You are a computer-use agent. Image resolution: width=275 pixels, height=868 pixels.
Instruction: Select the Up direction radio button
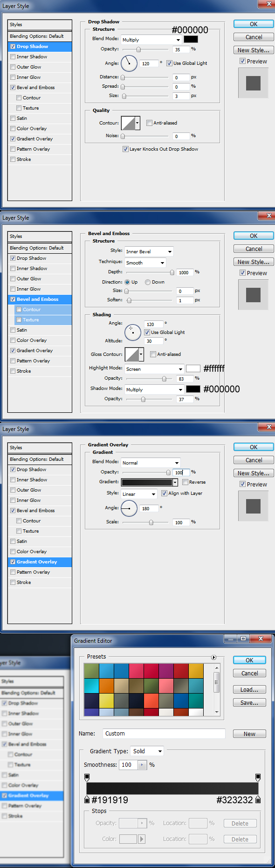(x=127, y=282)
